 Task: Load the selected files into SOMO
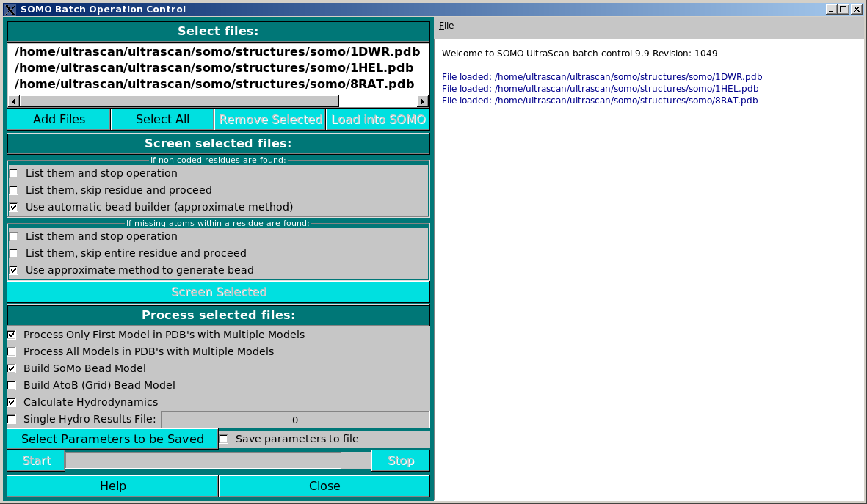pyautogui.click(x=377, y=119)
